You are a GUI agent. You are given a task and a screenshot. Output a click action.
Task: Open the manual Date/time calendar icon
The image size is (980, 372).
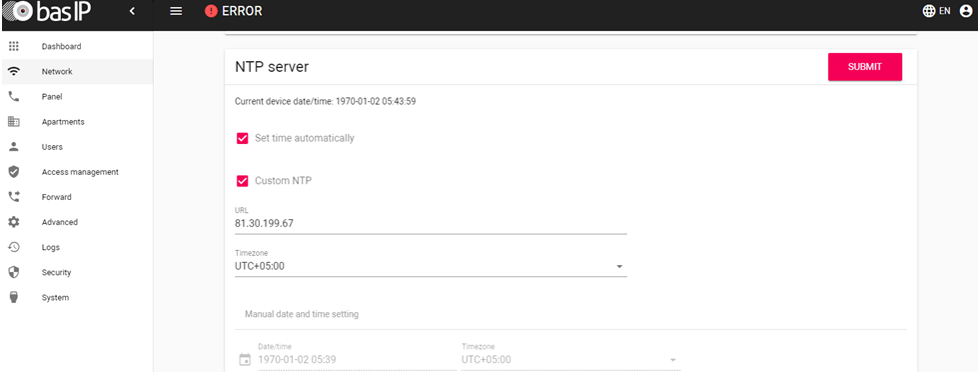[x=245, y=359]
